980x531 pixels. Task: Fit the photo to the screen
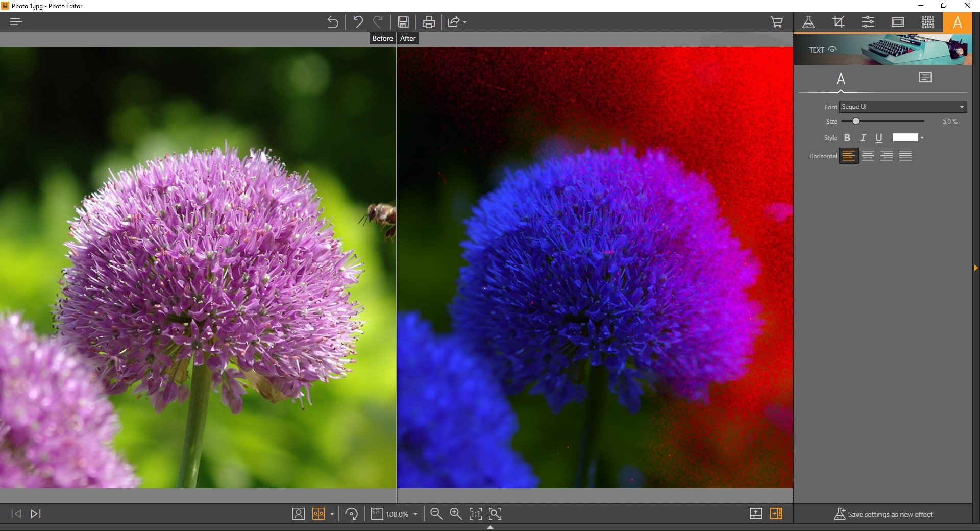pos(495,514)
